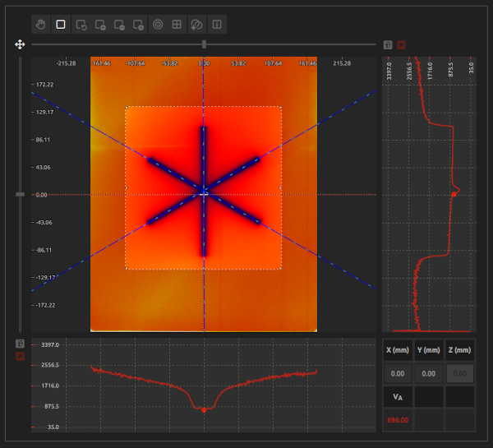Click the concentric circles target icon
The image size is (493, 448).
coord(158,24)
